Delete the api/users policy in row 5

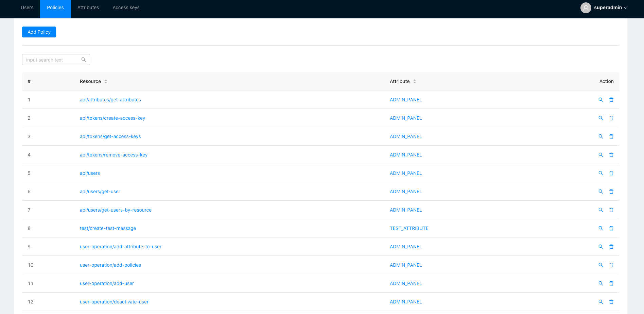[x=611, y=173]
